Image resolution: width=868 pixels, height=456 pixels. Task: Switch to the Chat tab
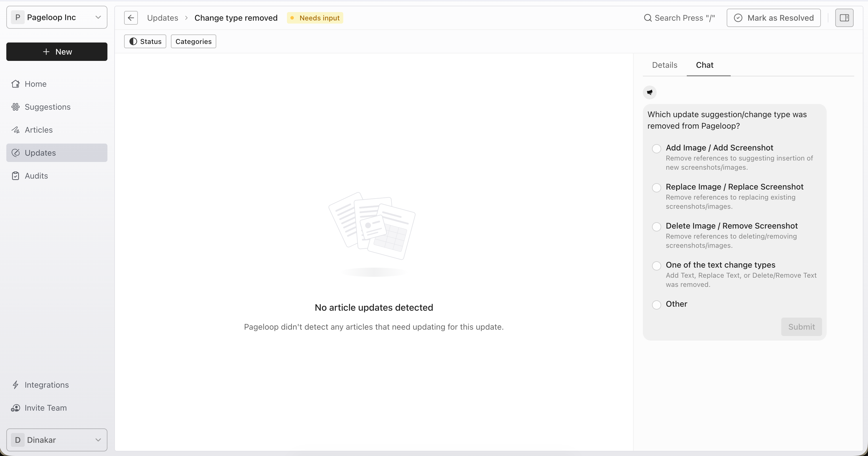pyautogui.click(x=705, y=65)
